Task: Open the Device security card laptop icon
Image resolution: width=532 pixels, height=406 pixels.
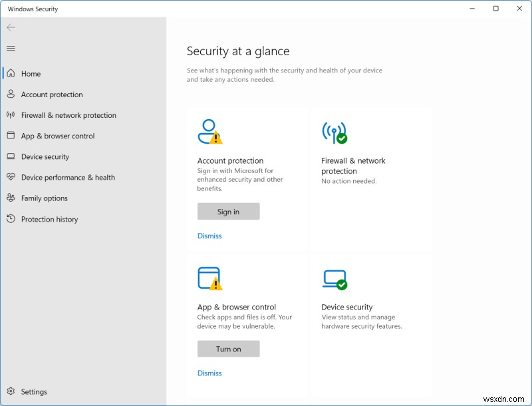Action: pyautogui.click(x=334, y=280)
